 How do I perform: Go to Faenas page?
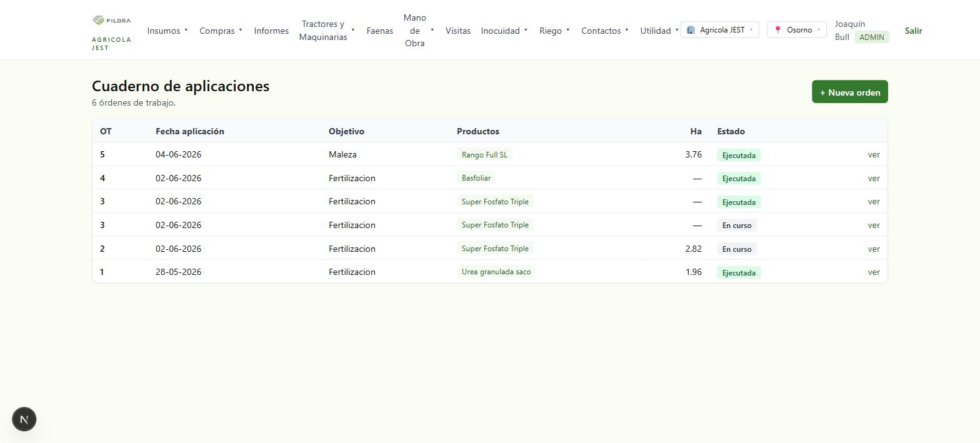[x=380, y=31]
